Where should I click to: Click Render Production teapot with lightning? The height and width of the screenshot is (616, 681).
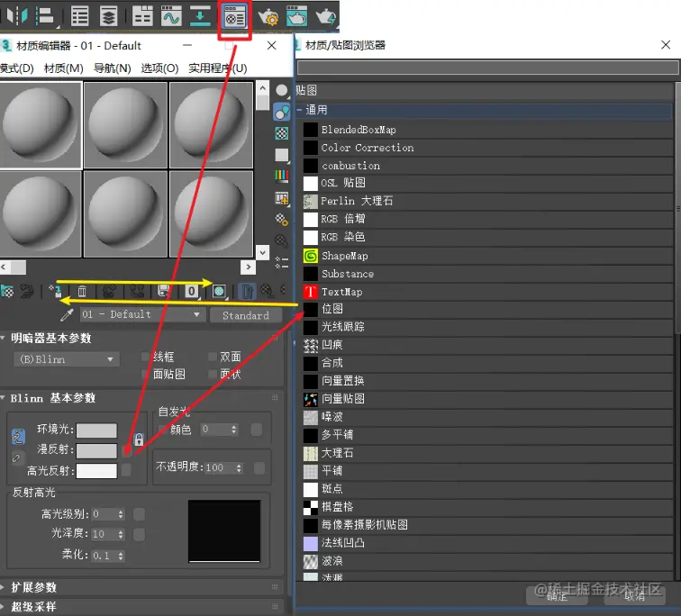(326, 17)
